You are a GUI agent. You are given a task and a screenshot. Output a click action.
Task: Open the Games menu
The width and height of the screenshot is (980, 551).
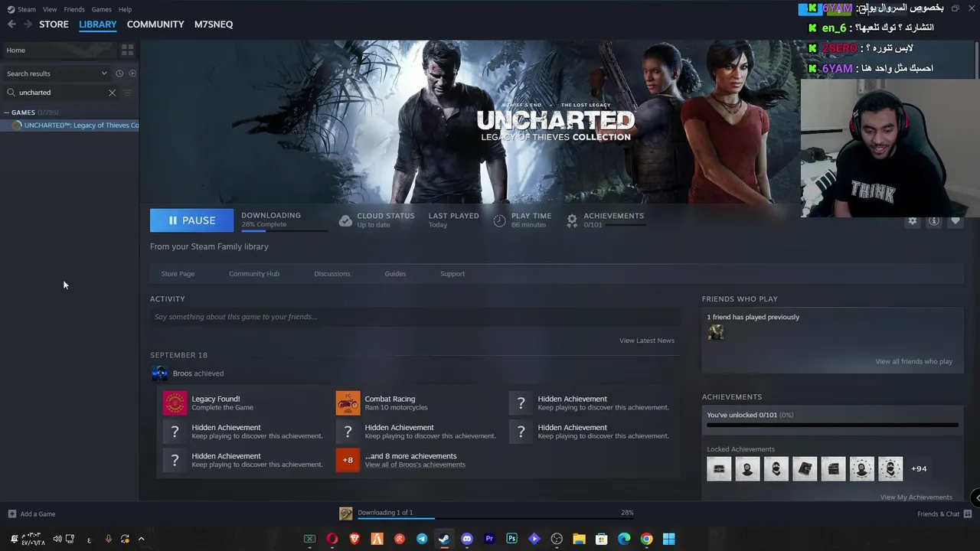[x=101, y=9]
